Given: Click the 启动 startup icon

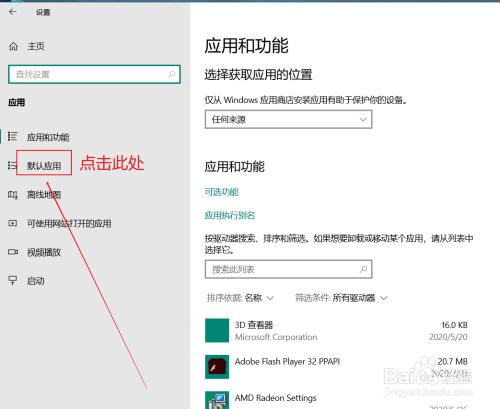Looking at the screenshot, I should [13, 281].
